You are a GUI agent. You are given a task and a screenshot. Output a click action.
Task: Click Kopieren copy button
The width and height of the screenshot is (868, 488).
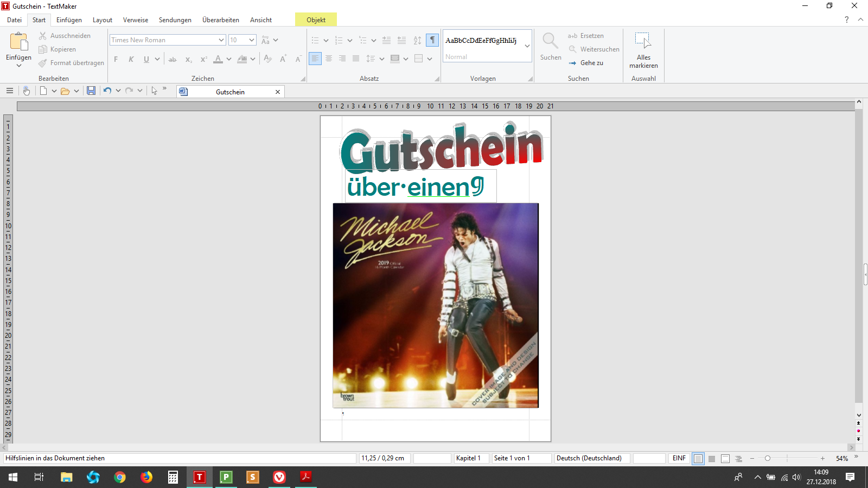pyautogui.click(x=57, y=49)
